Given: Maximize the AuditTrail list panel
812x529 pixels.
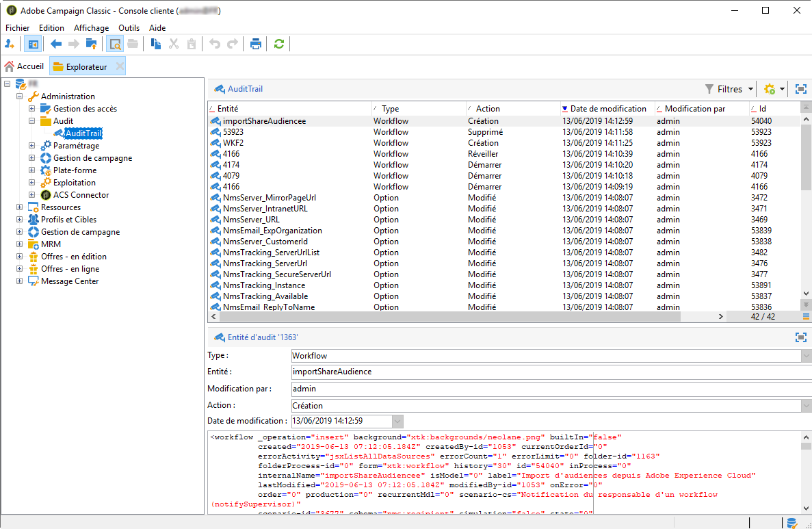Looking at the screenshot, I should (800, 89).
